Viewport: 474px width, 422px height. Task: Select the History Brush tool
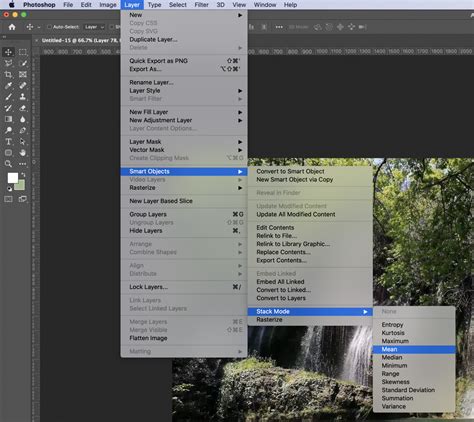click(9, 108)
